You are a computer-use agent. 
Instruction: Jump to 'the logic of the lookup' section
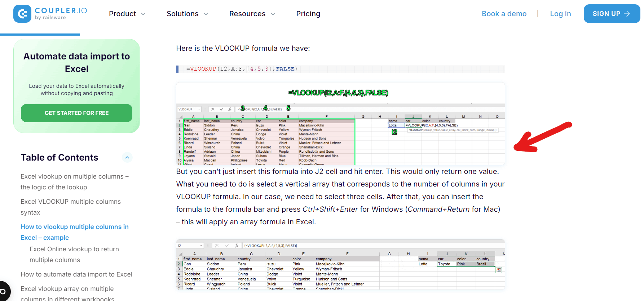click(x=75, y=182)
